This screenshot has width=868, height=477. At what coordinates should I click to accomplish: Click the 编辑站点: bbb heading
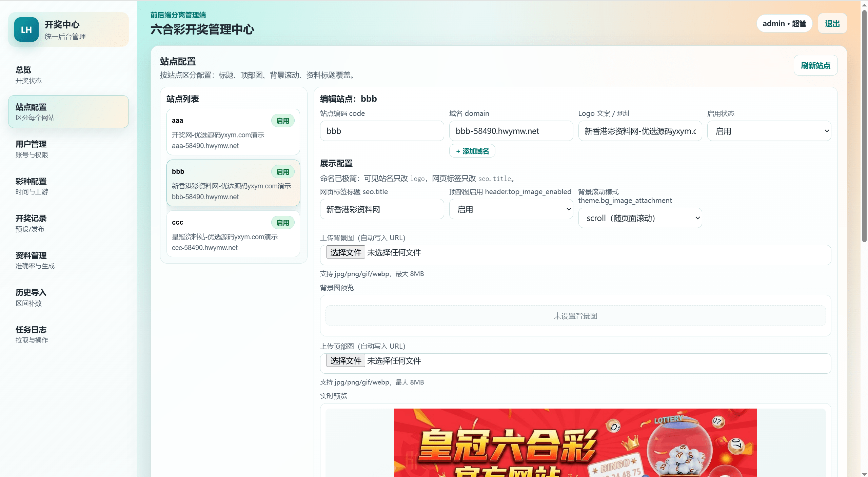coord(348,99)
